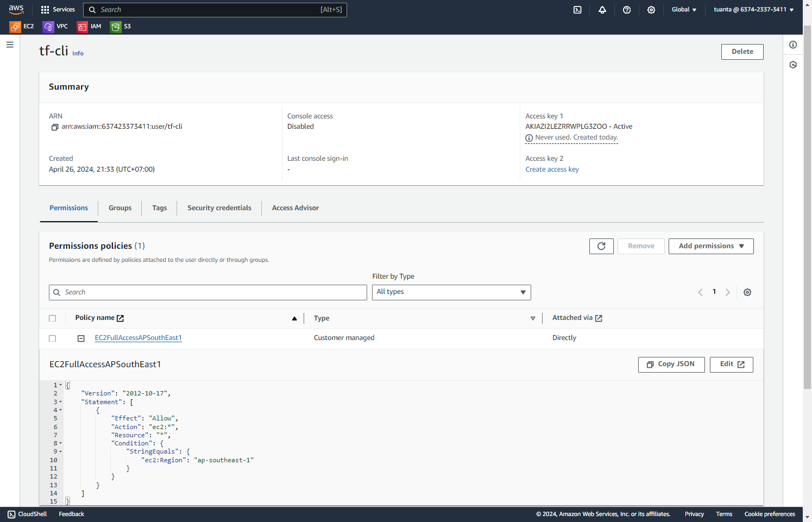The image size is (812, 522).
Task: Refresh the permissions policies list
Action: tap(601, 246)
